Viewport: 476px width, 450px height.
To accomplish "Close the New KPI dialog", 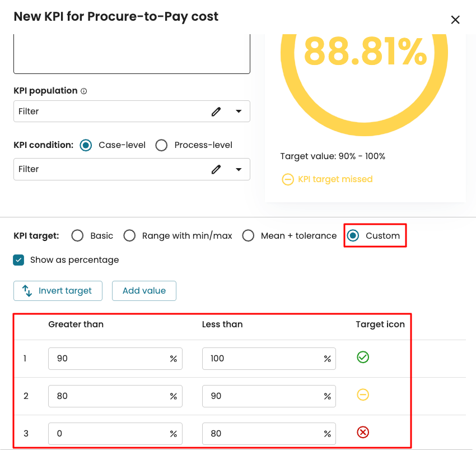I will tap(455, 20).
